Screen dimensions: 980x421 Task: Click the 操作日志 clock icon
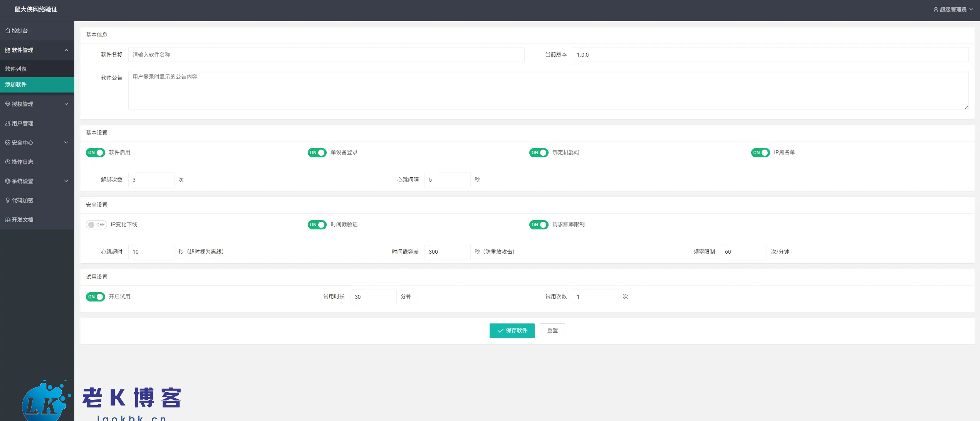(x=7, y=162)
